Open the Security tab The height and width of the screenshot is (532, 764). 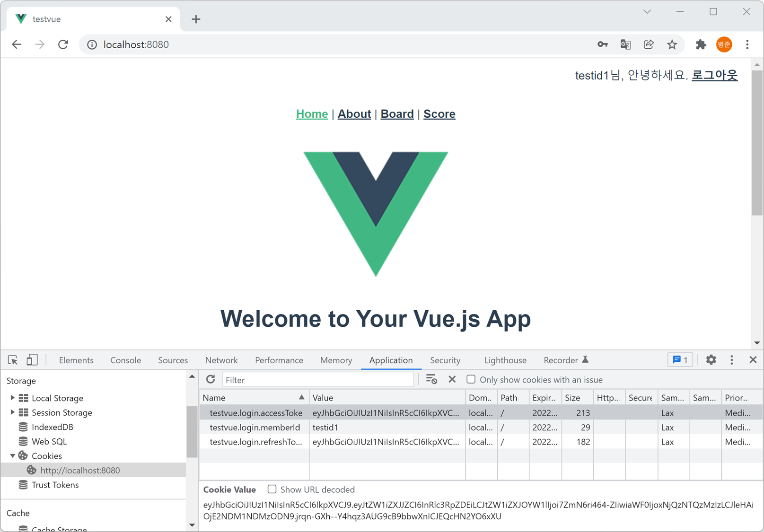pyautogui.click(x=445, y=360)
